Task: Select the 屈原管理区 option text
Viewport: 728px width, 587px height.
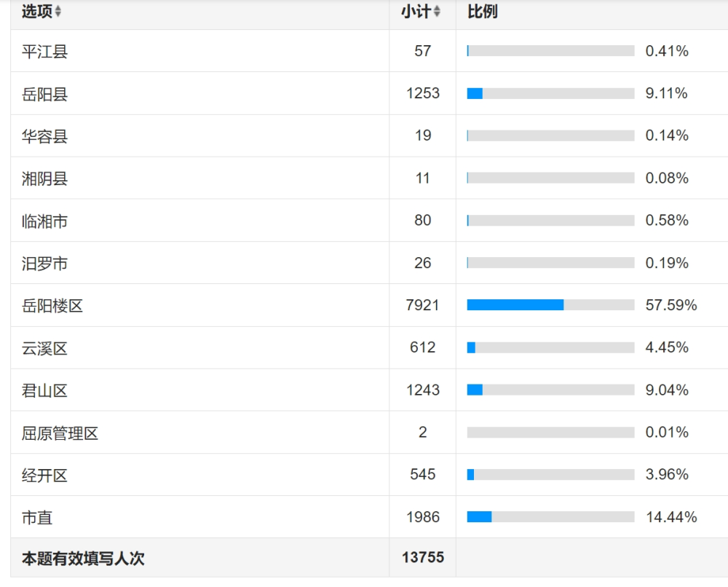Action: coord(60,433)
